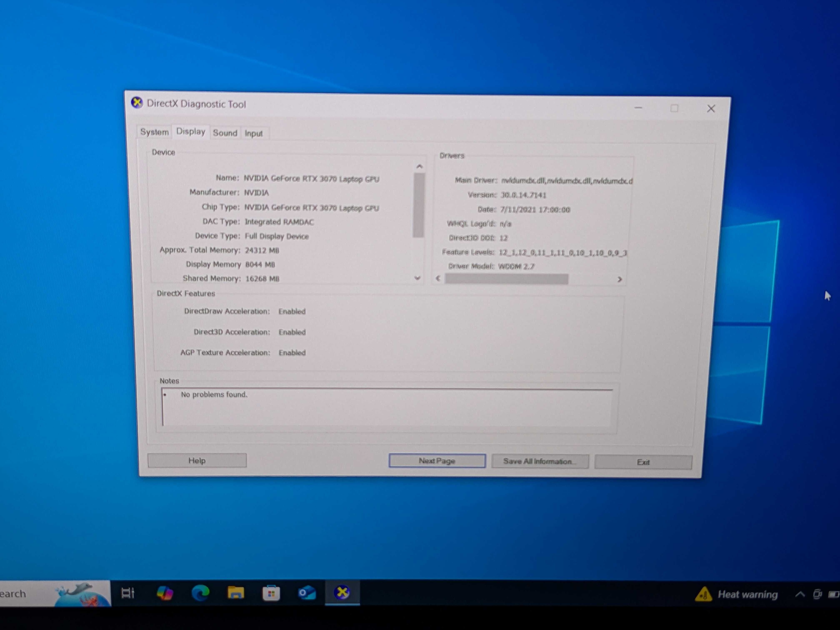Click the DirectX Diagnostic Tool title icon

pos(137,102)
